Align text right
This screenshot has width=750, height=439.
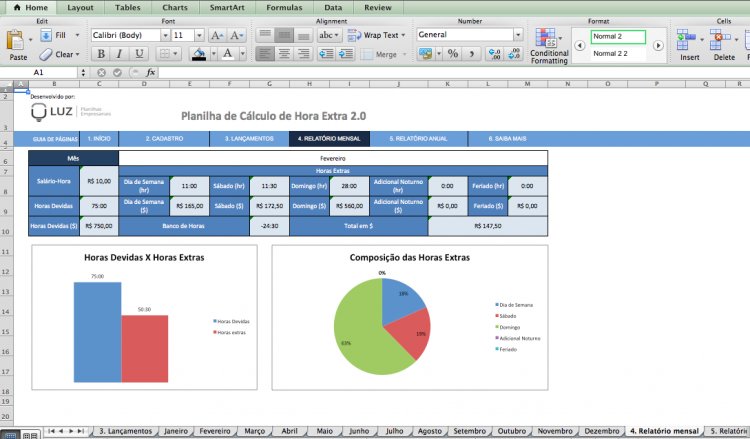pyautogui.click(x=303, y=54)
